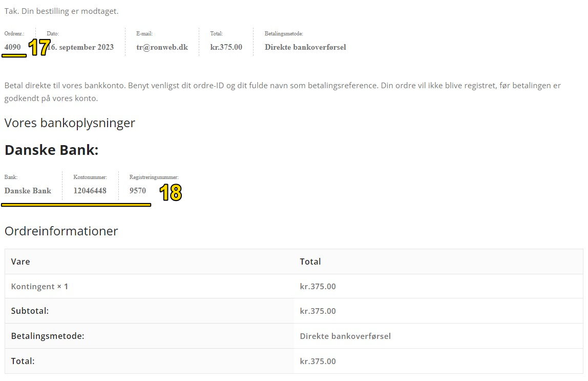Click the 'Ordrenr.:' label
588x381 pixels.
[x=14, y=33]
